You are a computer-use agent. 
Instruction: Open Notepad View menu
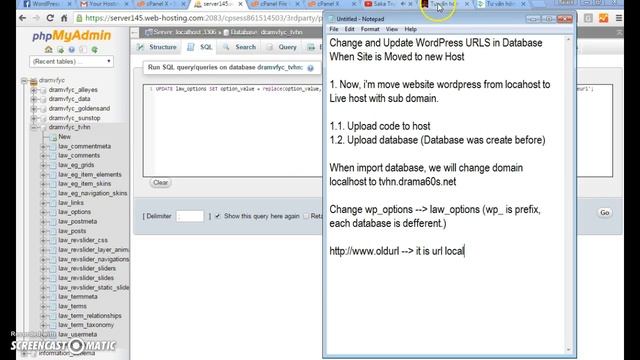coord(392,29)
